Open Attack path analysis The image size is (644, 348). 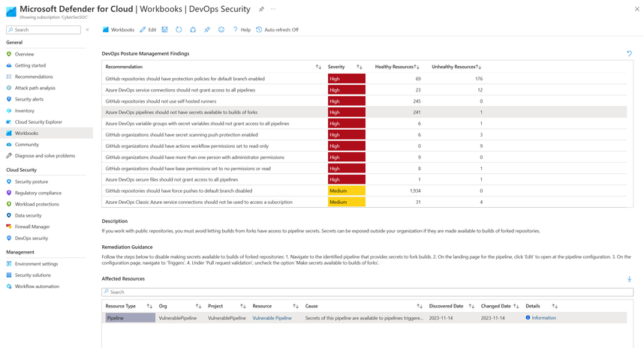(x=35, y=88)
